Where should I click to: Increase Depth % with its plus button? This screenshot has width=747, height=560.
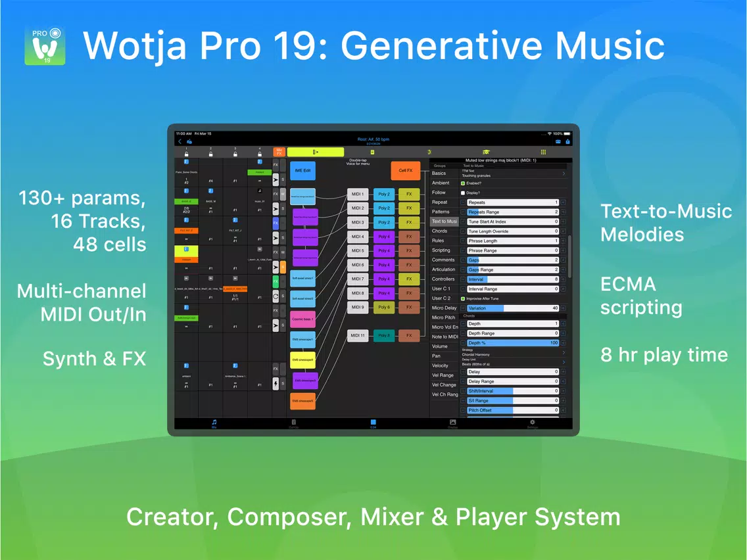tap(563, 343)
